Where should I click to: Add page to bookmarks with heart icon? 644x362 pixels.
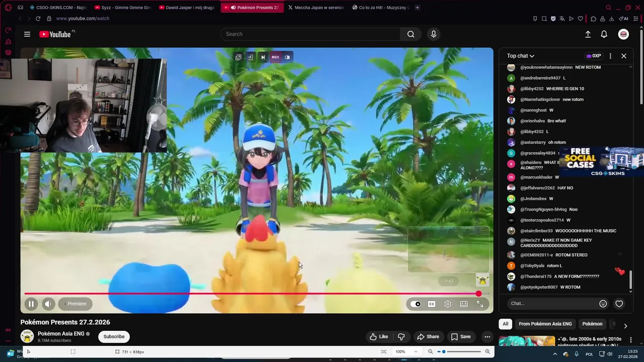click(x=580, y=19)
